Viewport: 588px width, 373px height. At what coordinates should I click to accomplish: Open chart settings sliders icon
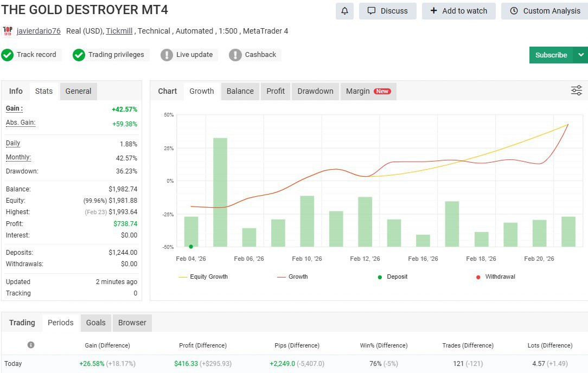[577, 91]
